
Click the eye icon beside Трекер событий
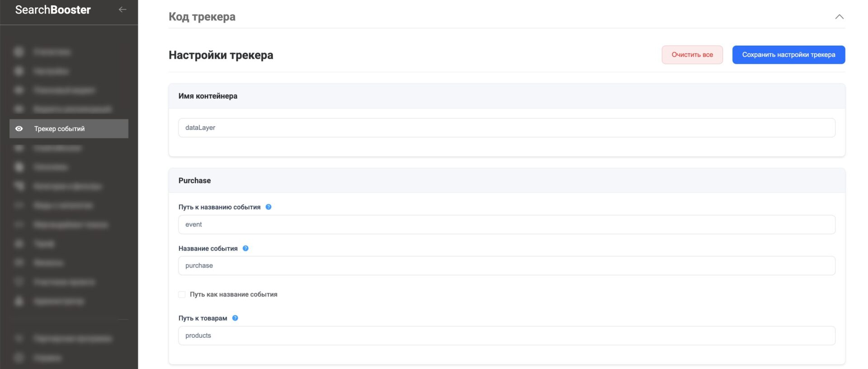(x=19, y=129)
